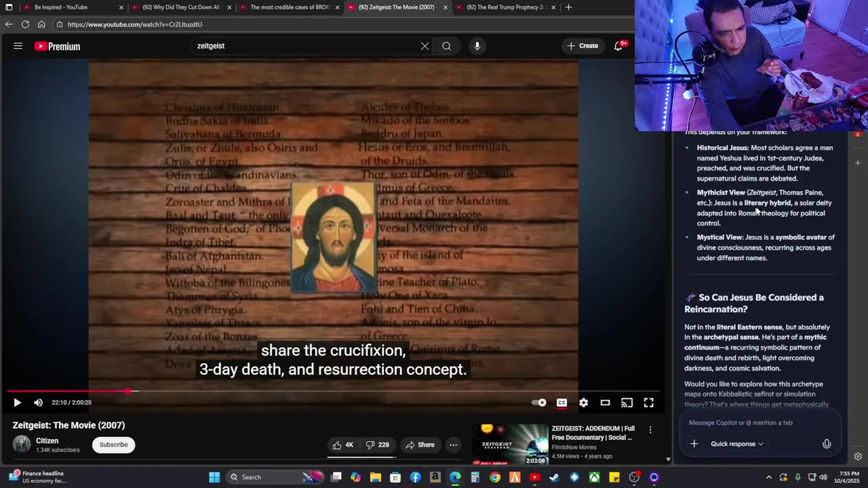Switch to Real Trump Prophecy tab
Screen dimensions: 868x488
pyautogui.click(x=505, y=7)
